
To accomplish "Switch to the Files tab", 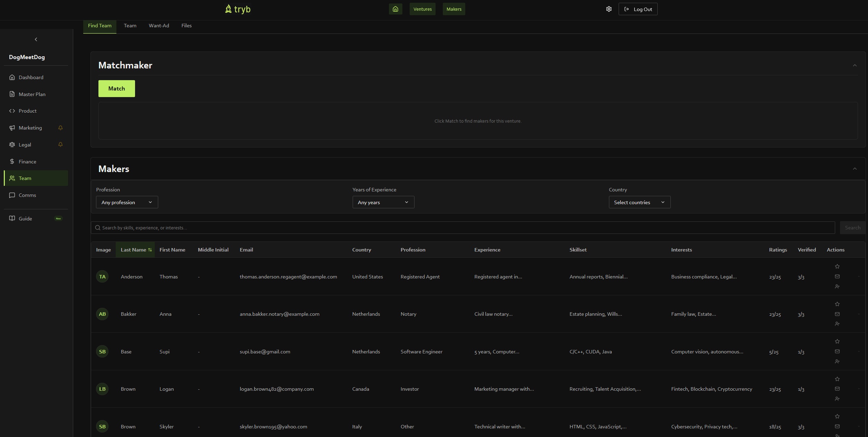I will pyautogui.click(x=186, y=26).
